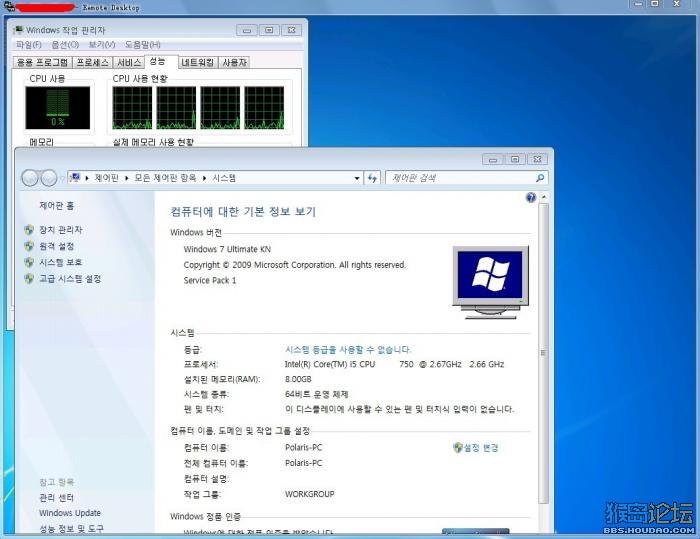
Task: Open 장치 관리자 link
Action: point(61,230)
